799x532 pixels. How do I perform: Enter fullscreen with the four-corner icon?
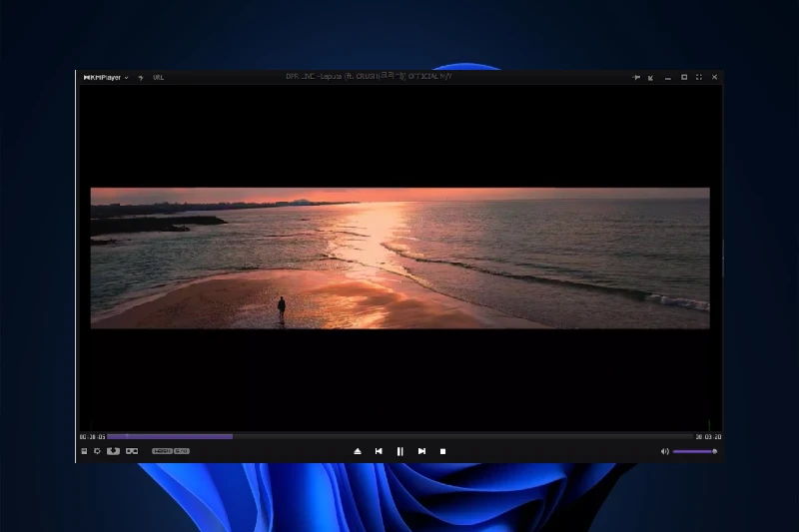(699, 78)
